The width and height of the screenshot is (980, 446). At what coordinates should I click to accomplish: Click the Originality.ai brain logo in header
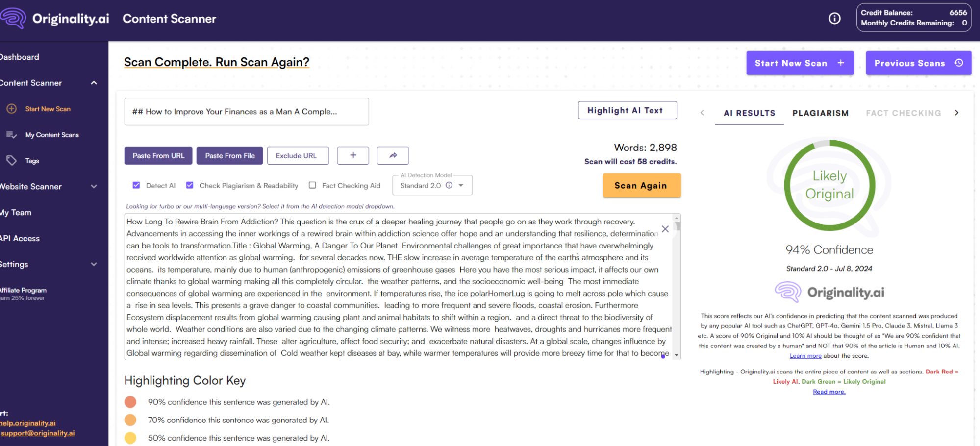tap(14, 18)
